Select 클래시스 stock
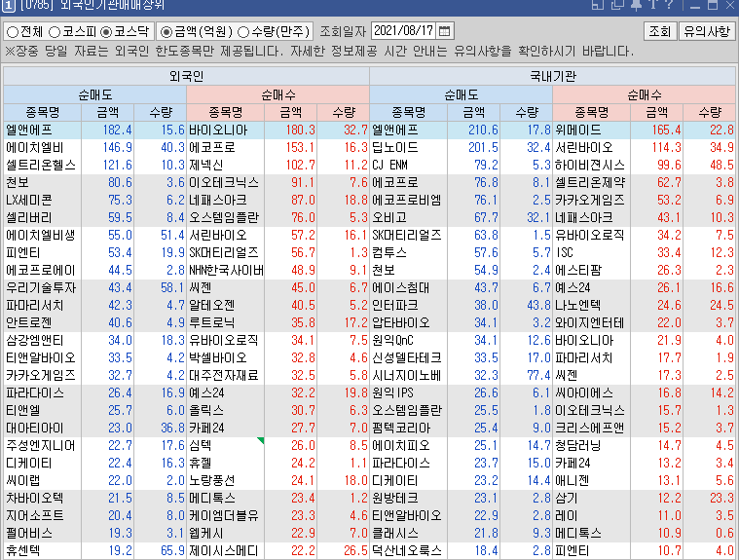739x560 pixels. pyautogui.click(x=395, y=533)
